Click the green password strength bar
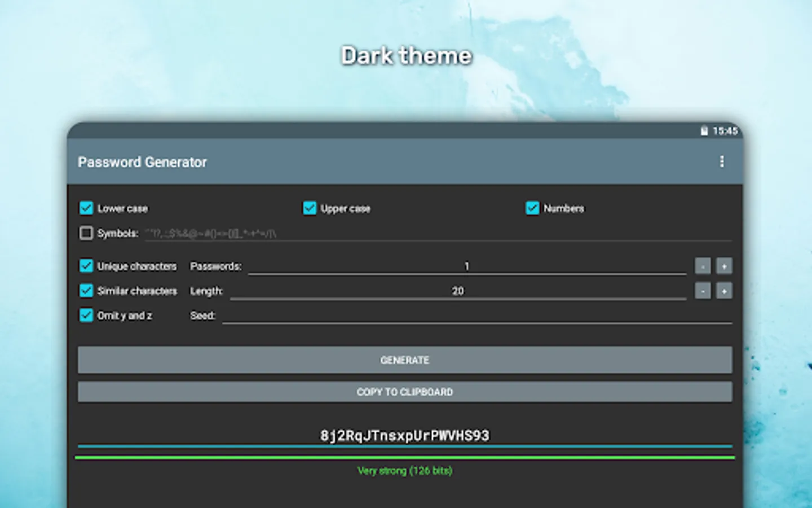812x508 pixels. [x=405, y=456]
